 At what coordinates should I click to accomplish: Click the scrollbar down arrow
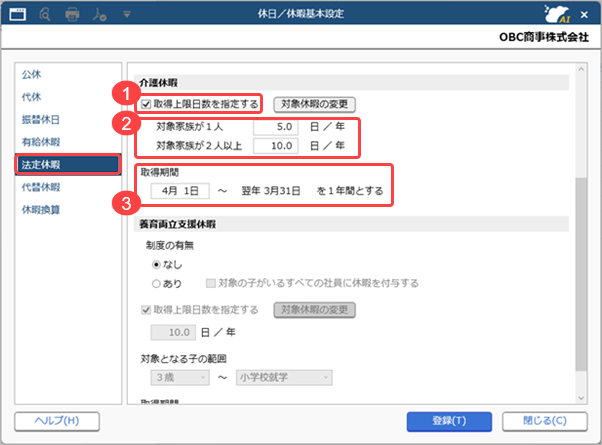(581, 398)
